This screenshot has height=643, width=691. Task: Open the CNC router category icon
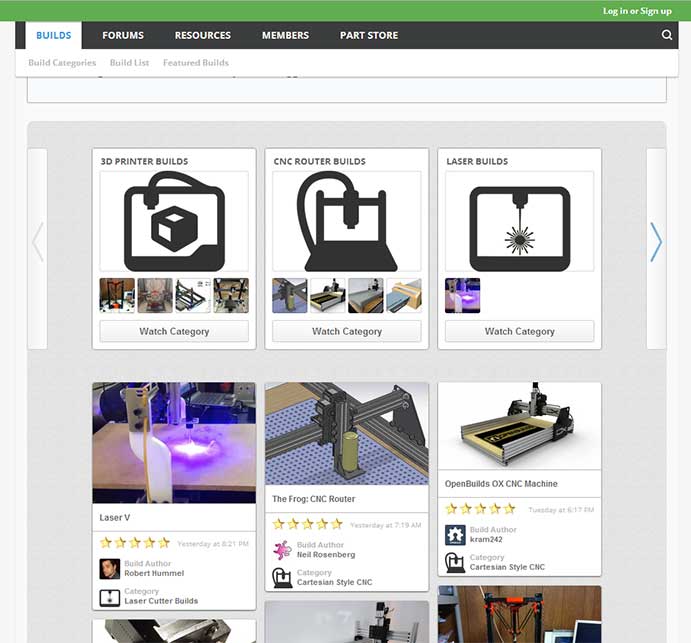347,221
